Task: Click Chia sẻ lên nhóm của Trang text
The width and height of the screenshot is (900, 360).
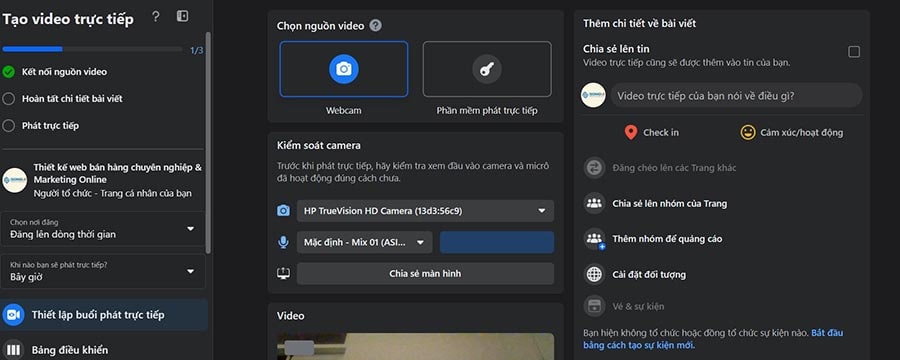Action: [669, 203]
